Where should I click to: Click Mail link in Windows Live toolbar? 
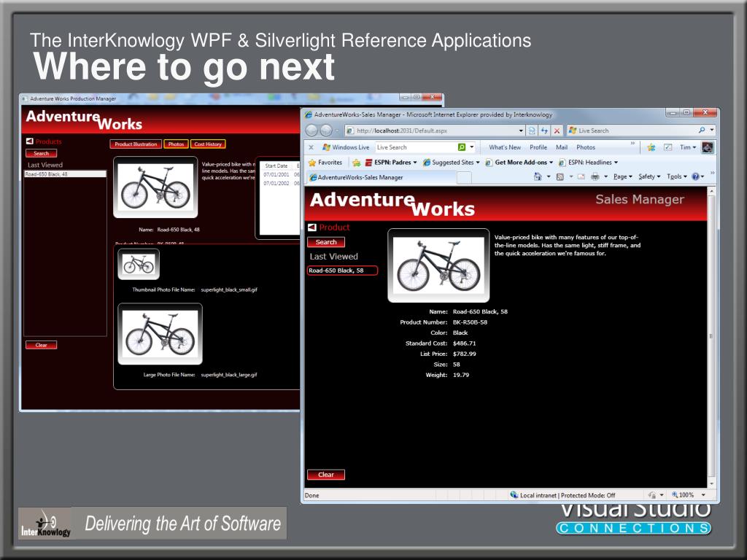click(561, 147)
